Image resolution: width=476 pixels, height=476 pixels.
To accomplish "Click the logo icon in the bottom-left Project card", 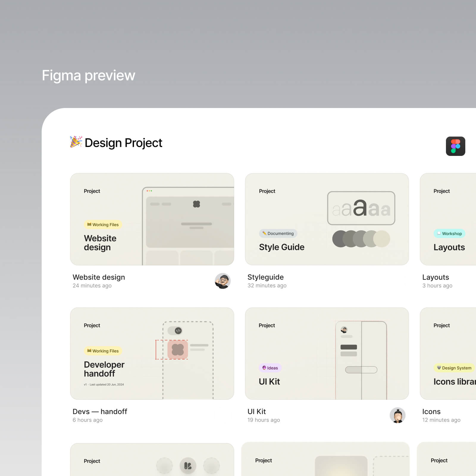I will click(x=188, y=465).
